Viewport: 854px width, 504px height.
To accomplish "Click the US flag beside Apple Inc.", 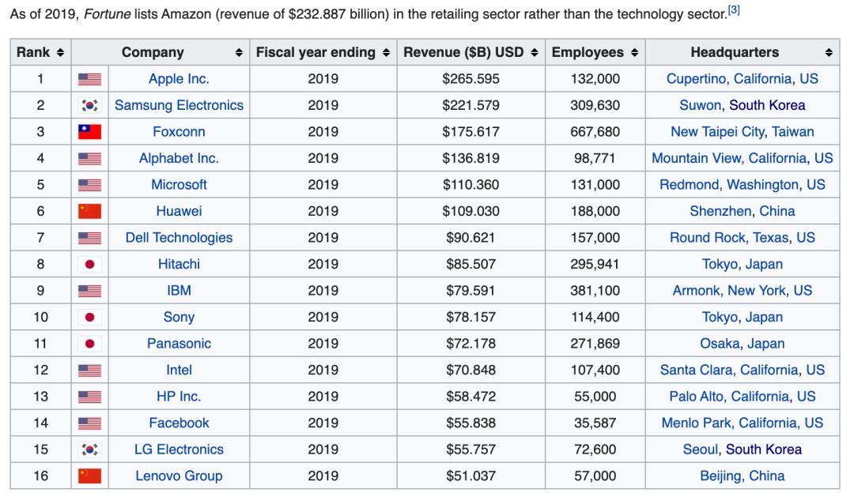I will [x=89, y=79].
